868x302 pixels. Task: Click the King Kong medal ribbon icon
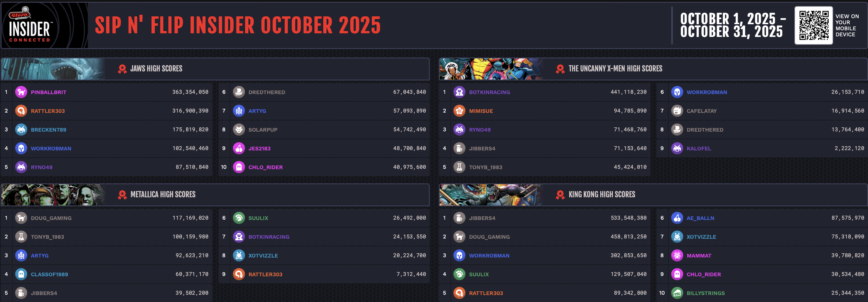(560, 195)
